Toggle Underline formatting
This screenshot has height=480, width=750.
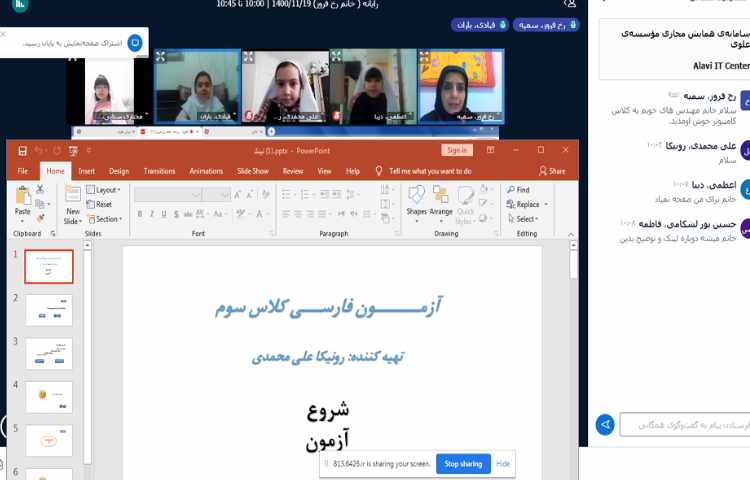coord(164,214)
